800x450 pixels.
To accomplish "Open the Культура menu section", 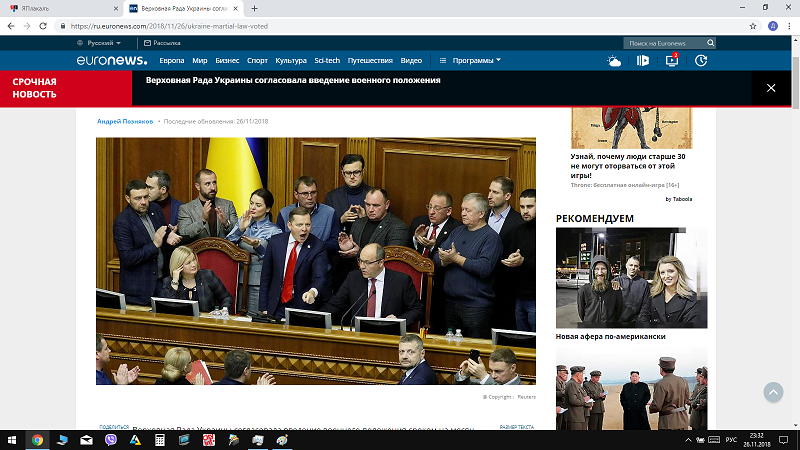I will 291,61.
